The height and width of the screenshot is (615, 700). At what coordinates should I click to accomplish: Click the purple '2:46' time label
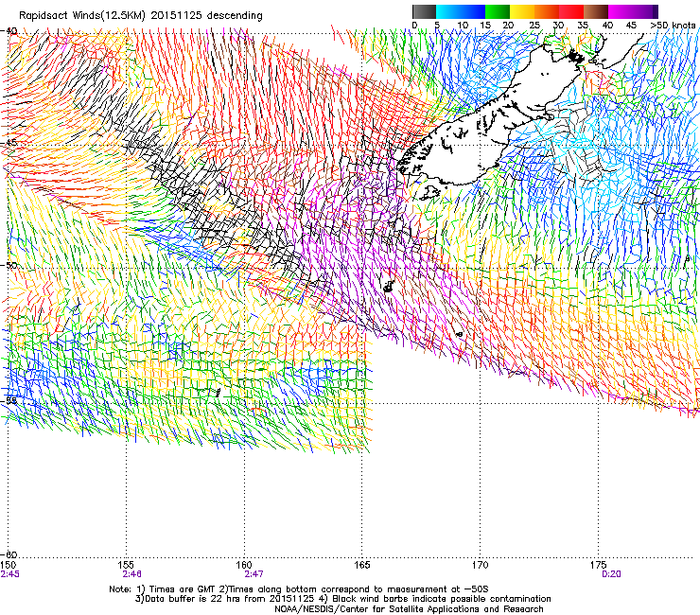pyautogui.click(x=132, y=574)
